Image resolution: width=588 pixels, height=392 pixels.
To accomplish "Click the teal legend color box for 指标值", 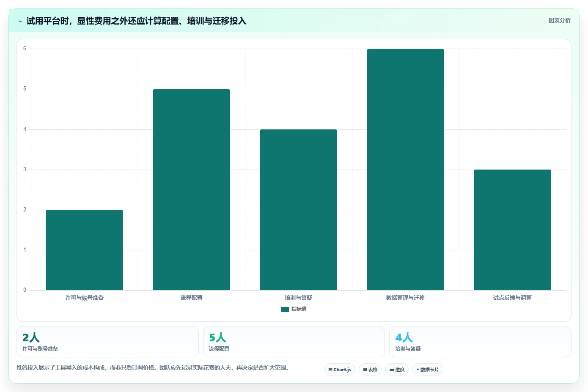I will (285, 310).
